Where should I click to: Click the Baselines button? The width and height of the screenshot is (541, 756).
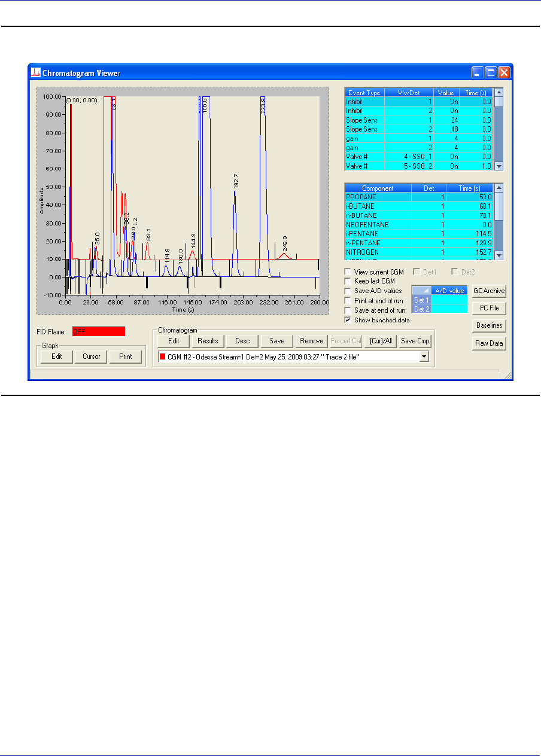[x=490, y=326]
